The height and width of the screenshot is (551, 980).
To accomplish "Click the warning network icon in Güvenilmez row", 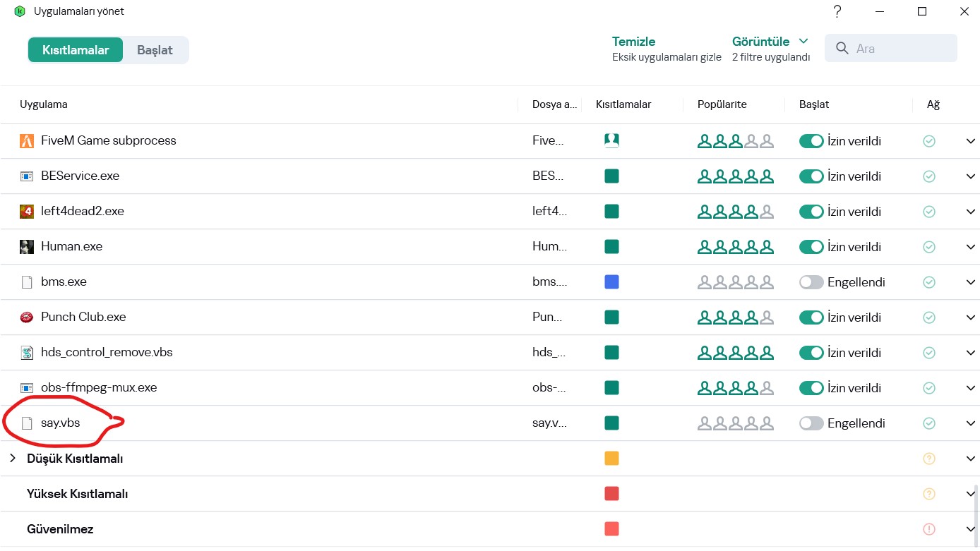I will pos(929,529).
